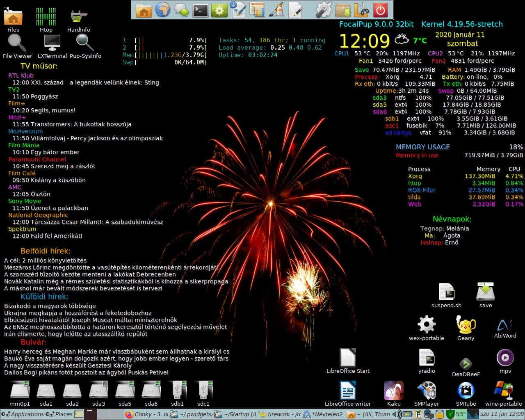Switch to firework Geany taskbar window
This screenshot has height=420, width=525.
[279, 414]
